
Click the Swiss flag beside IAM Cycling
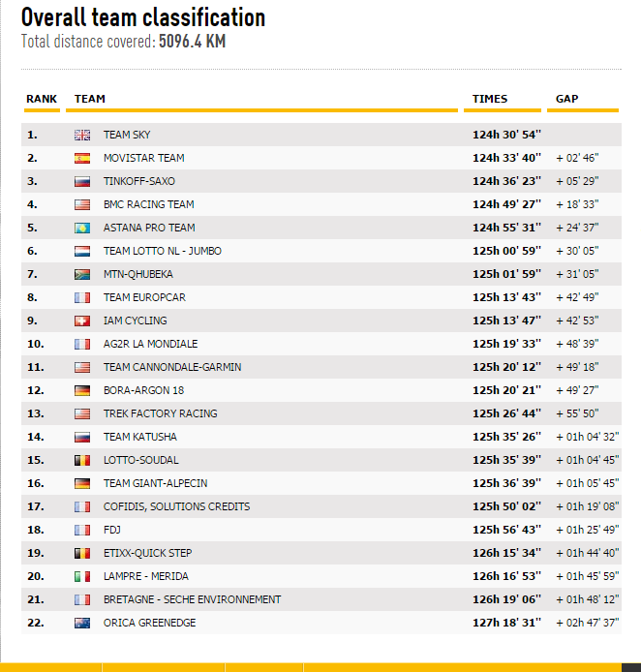tap(82, 321)
